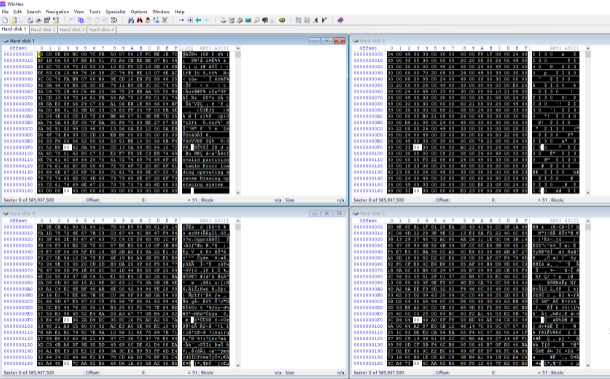Activate the Hard disk 4 window title bar
Image resolution: width=610 pixels, height=379 pixels.
pyautogui.click(x=156, y=213)
